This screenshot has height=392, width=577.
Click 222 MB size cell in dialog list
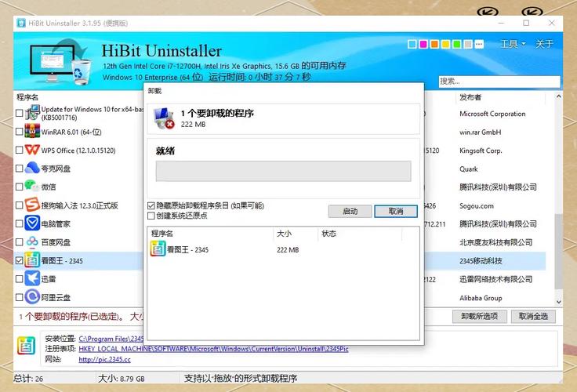(288, 250)
